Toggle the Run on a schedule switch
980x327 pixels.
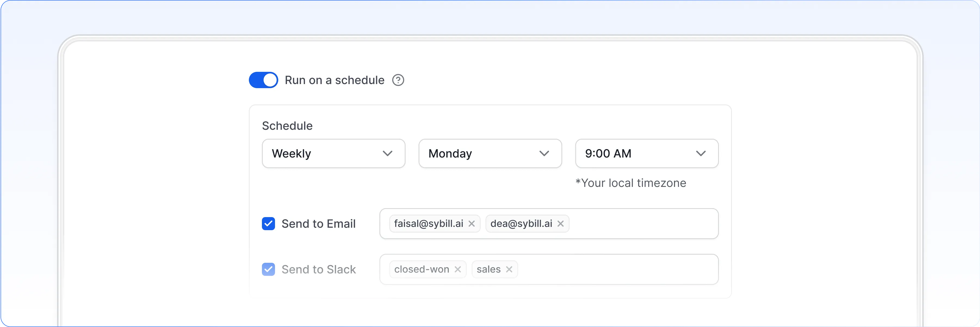[x=263, y=80]
